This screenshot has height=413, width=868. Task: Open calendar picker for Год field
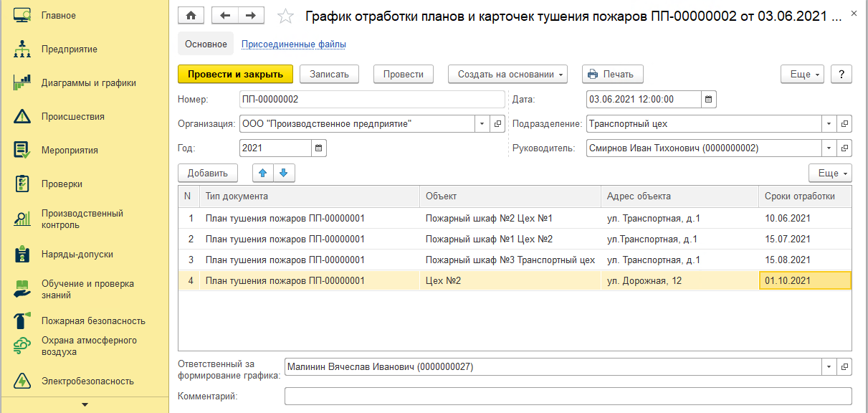[x=319, y=148]
